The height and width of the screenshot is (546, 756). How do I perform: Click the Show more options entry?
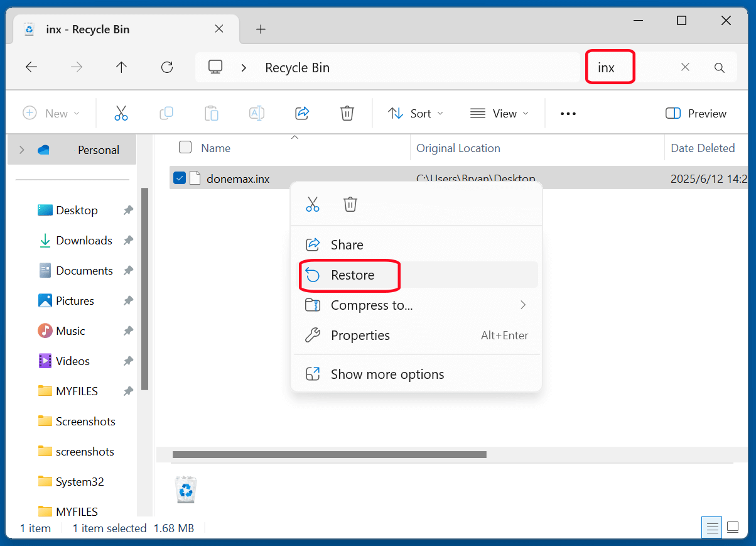tap(387, 373)
